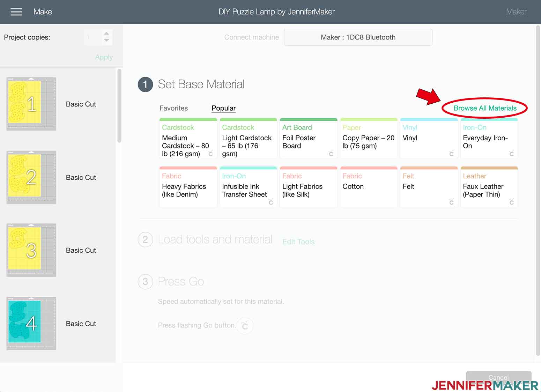Click the DIY Puzzle Lamp project title
Screen dimensions: 541x392
pos(276,12)
